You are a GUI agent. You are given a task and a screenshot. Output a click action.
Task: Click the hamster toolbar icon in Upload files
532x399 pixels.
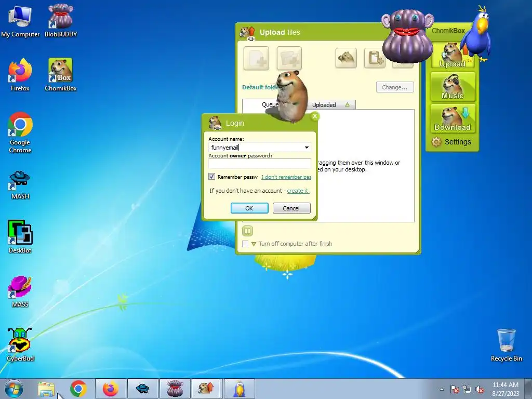click(x=346, y=58)
